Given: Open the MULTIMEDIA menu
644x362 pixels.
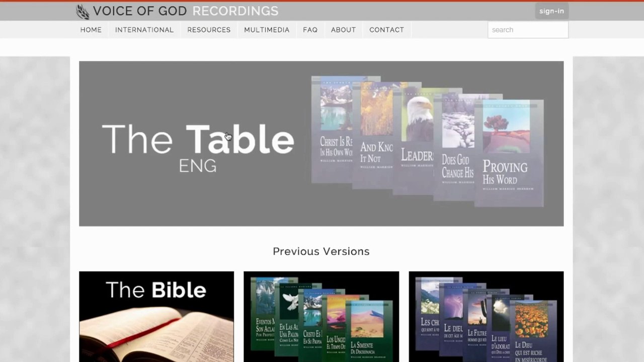Looking at the screenshot, I should tap(267, 30).
